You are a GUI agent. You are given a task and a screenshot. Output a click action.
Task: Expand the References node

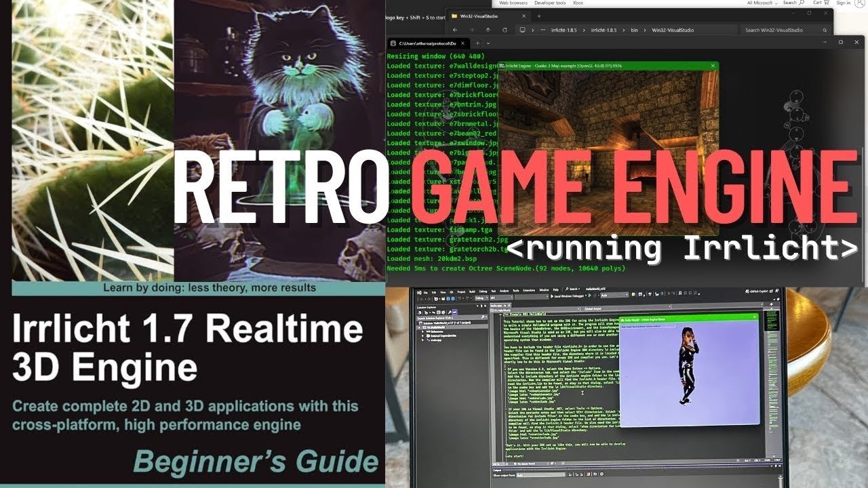pos(422,331)
